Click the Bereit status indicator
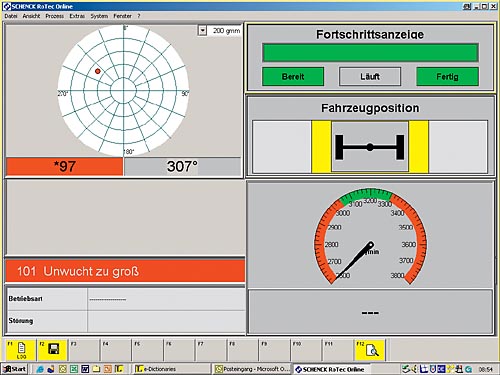 pyautogui.click(x=293, y=77)
